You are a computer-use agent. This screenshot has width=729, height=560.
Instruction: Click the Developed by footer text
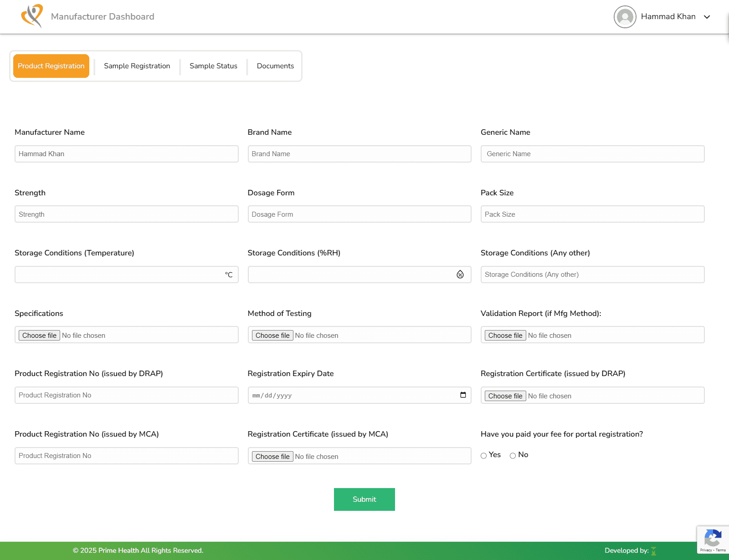pyautogui.click(x=626, y=550)
